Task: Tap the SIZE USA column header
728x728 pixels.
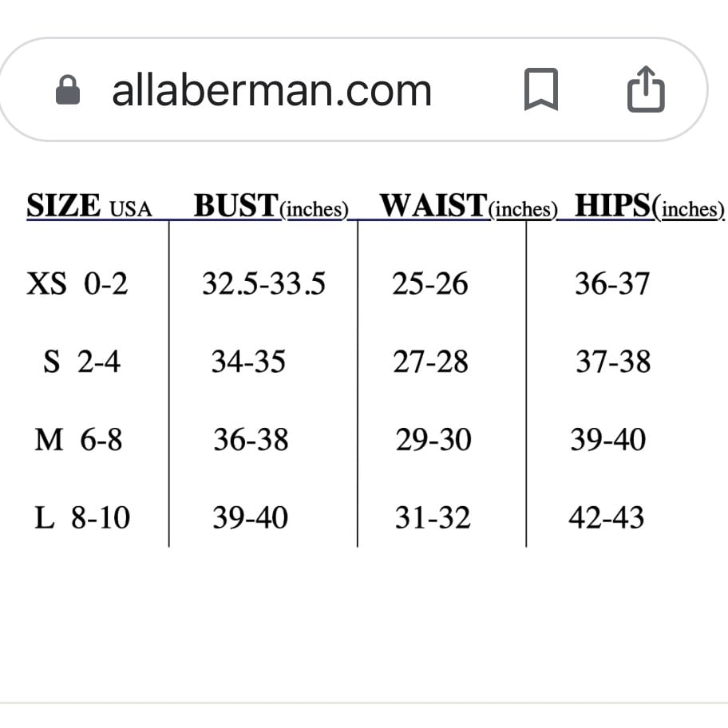Action: [x=89, y=206]
